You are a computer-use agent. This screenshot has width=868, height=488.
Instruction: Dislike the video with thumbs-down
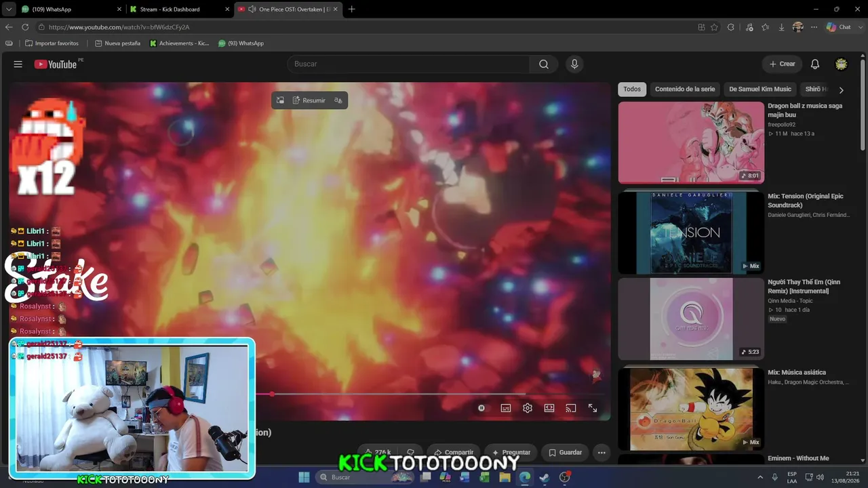click(410, 452)
